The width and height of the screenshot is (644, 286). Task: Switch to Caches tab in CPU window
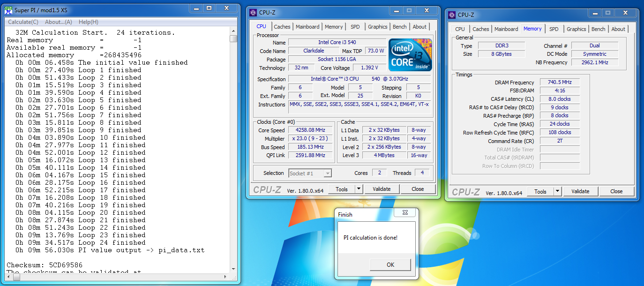tap(282, 27)
